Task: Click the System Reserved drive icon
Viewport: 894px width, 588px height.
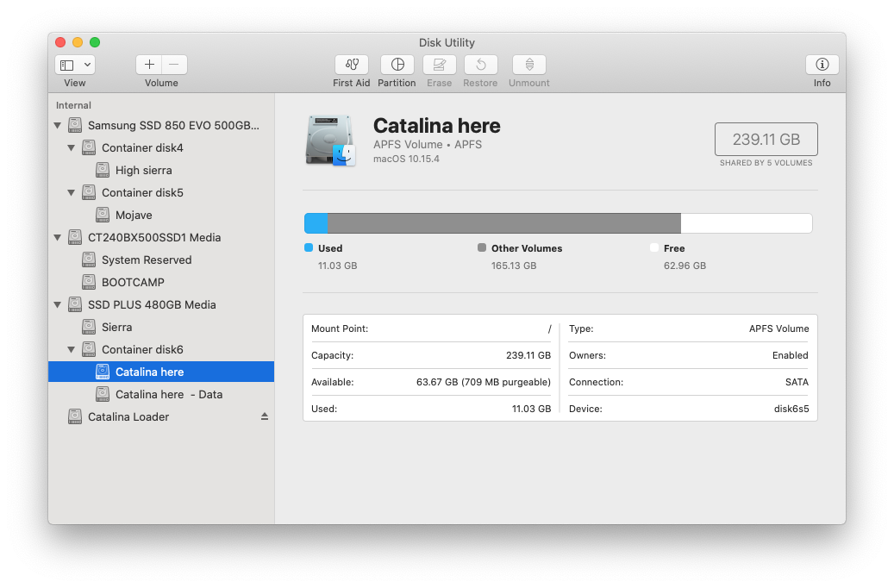Action: click(89, 260)
